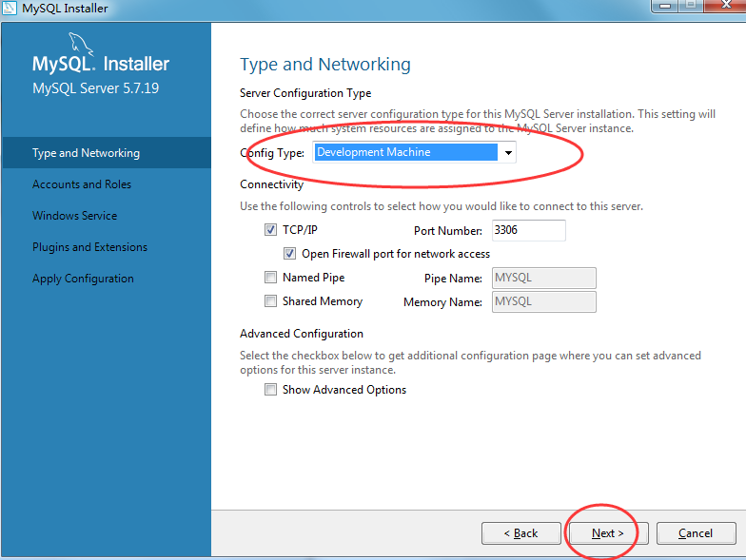Click the MySQL dolphin logo
The height and width of the screenshot is (560, 746).
[80, 44]
